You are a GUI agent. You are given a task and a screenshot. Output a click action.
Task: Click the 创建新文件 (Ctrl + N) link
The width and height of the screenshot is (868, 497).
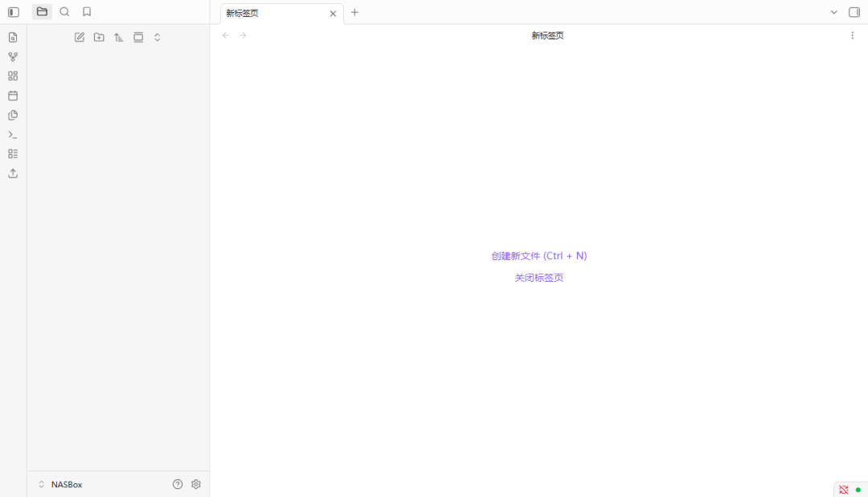[539, 256]
